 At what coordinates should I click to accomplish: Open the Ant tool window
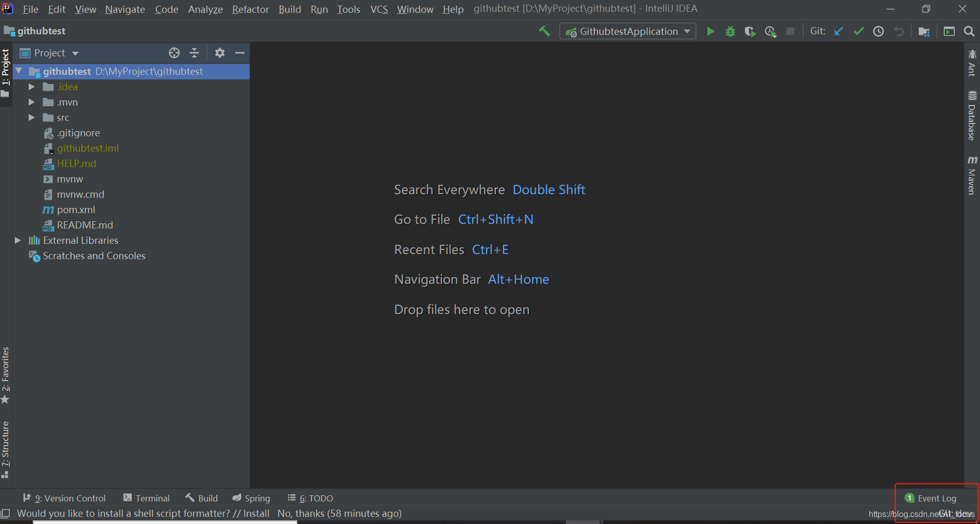(972, 62)
